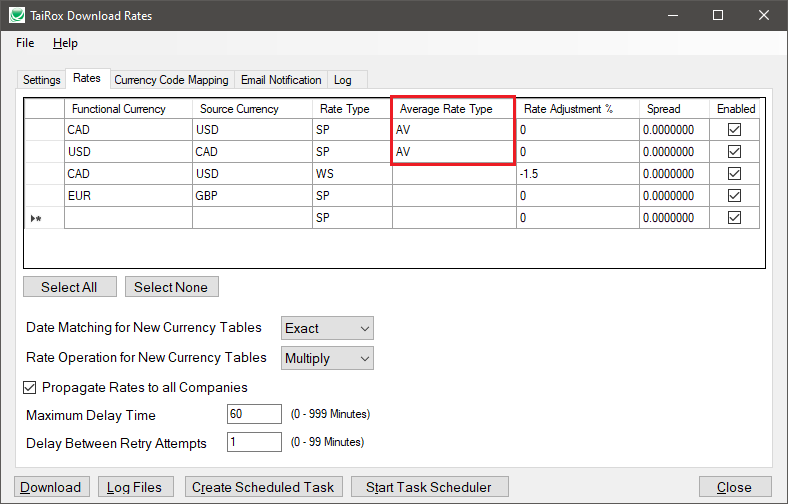Switch to the Settings tab
This screenshot has width=788, height=504.
(42, 80)
